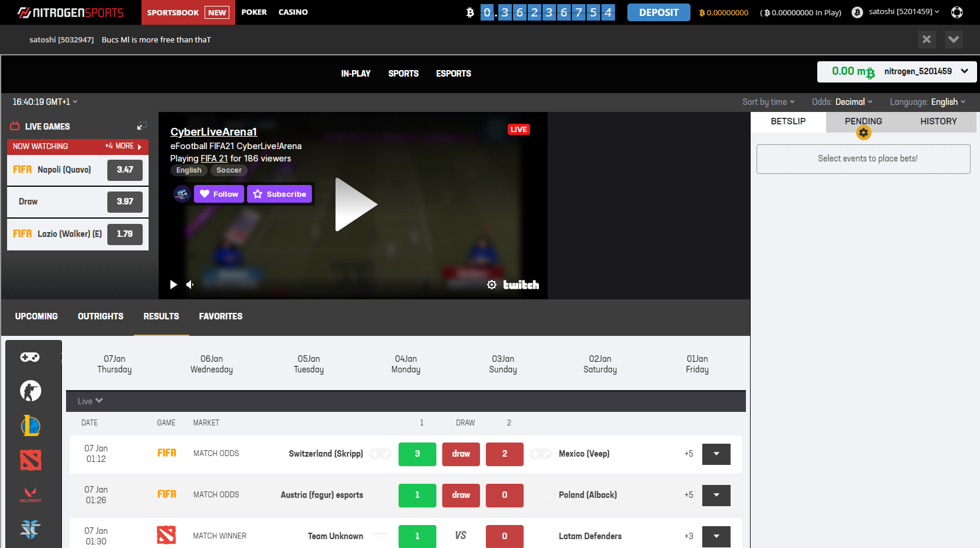Show +4 more live games
Viewport: 980px width, 548px height.
[x=123, y=146]
